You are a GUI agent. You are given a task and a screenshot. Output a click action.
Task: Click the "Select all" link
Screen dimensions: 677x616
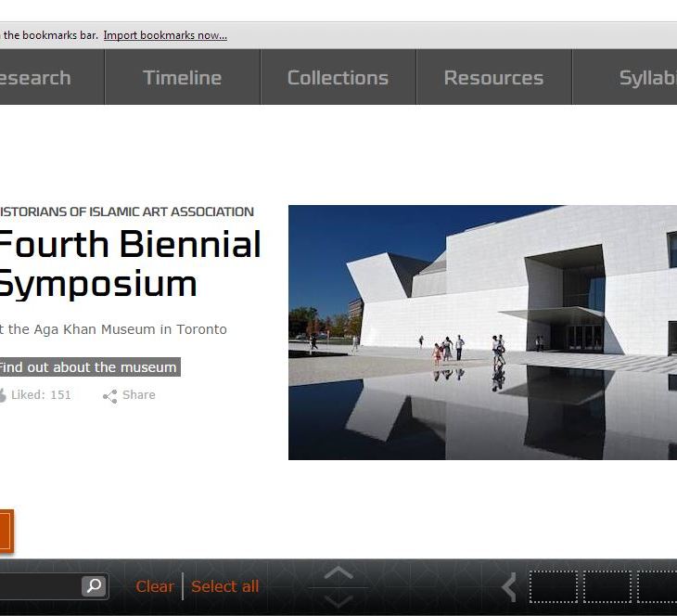pyautogui.click(x=224, y=586)
